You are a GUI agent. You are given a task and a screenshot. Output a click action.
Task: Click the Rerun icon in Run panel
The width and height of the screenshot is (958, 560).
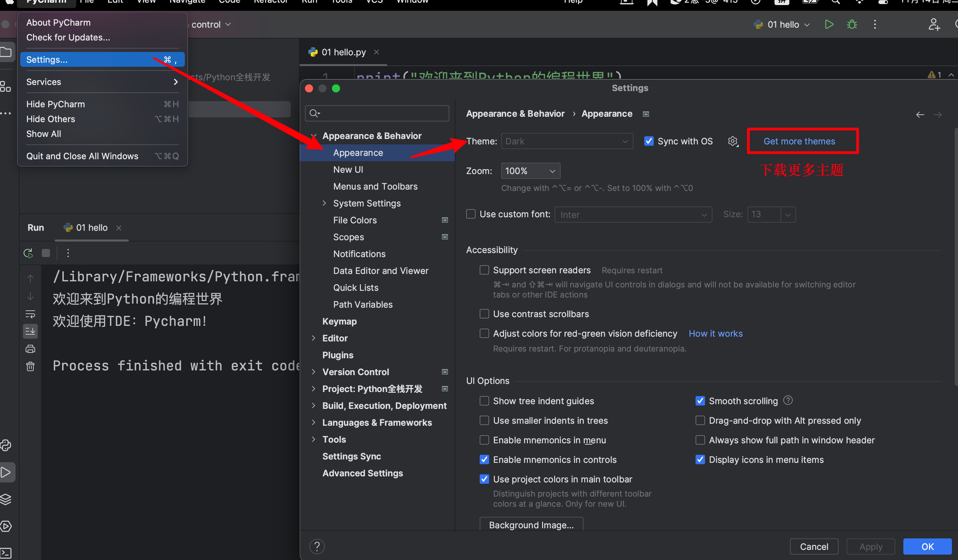pyautogui.click(x=28, y=253)
